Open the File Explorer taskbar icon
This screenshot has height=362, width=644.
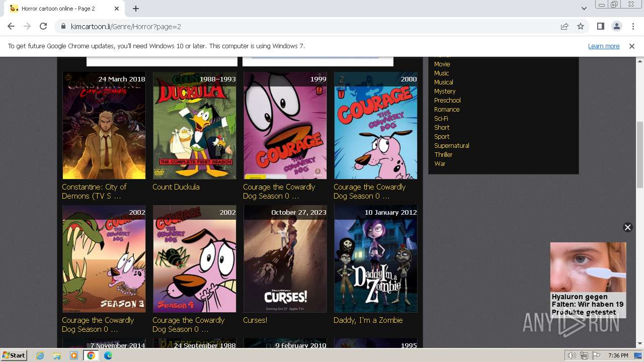[x=57, y=355]
